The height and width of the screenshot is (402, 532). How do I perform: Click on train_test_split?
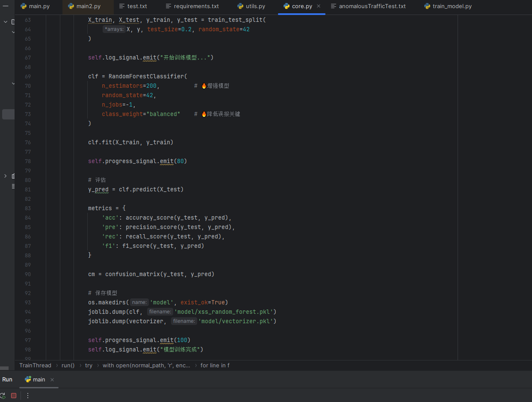click(235, 20)
